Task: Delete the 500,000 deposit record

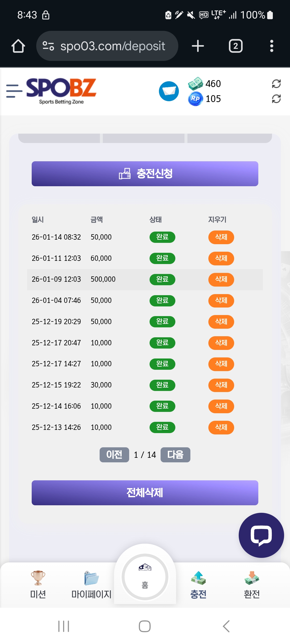Action: [221, 279]
